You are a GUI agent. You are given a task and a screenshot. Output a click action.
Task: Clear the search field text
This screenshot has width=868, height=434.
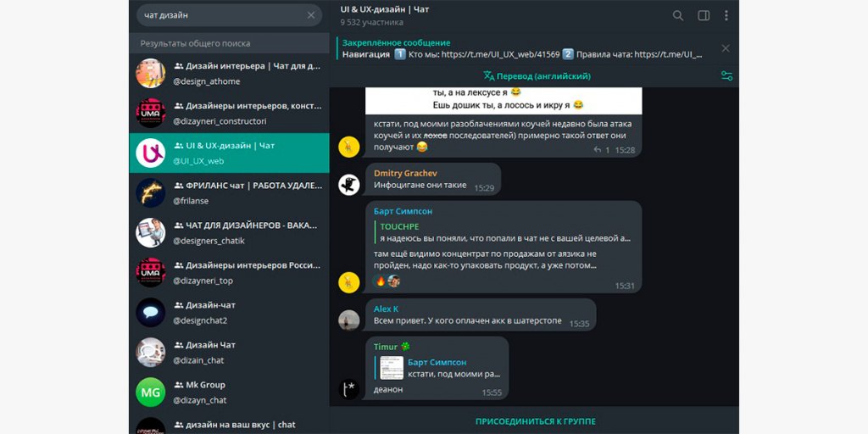pos(311,15)
